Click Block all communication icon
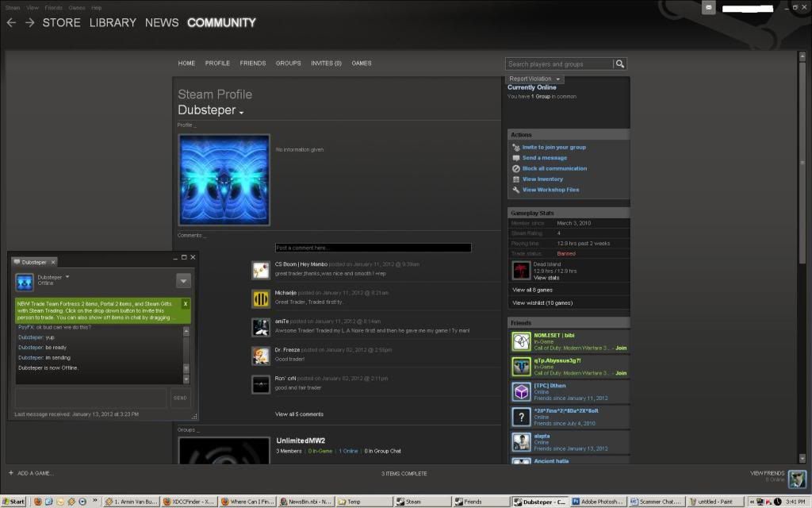Viewport: 812px width, 508px height. pos(515,168)
